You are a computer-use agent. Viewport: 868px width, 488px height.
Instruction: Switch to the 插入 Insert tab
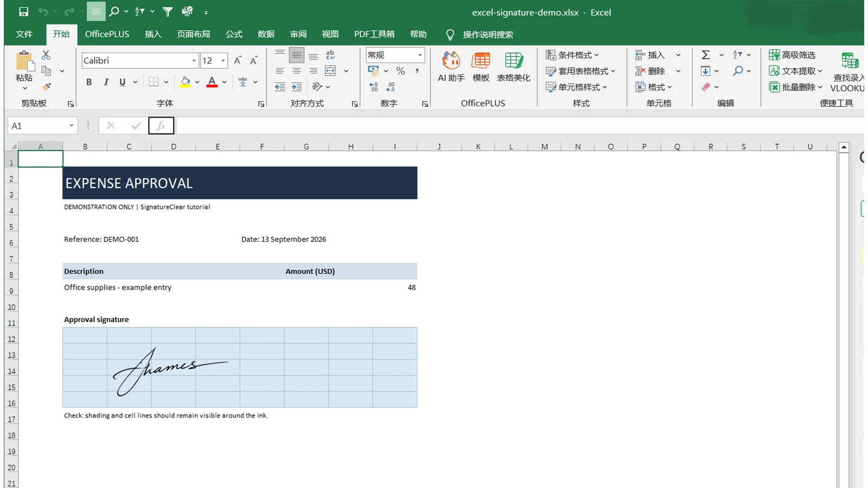[153, 34]
